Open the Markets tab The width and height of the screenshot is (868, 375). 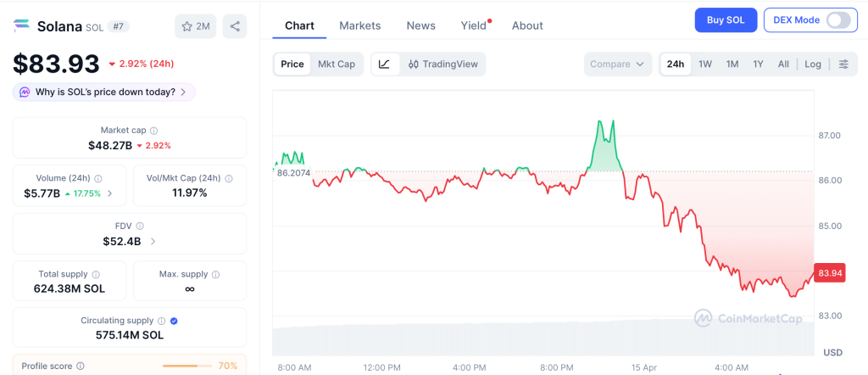tap(359, 25)
